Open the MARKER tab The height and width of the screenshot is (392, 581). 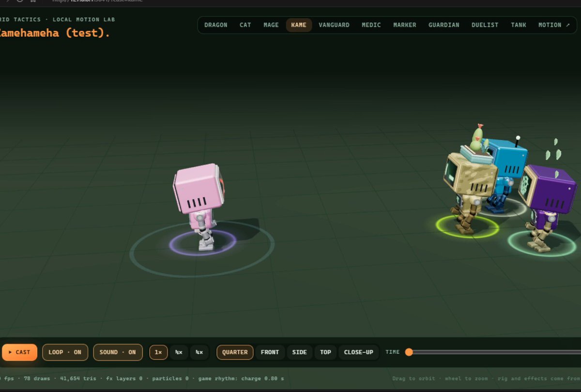[404, 25]
